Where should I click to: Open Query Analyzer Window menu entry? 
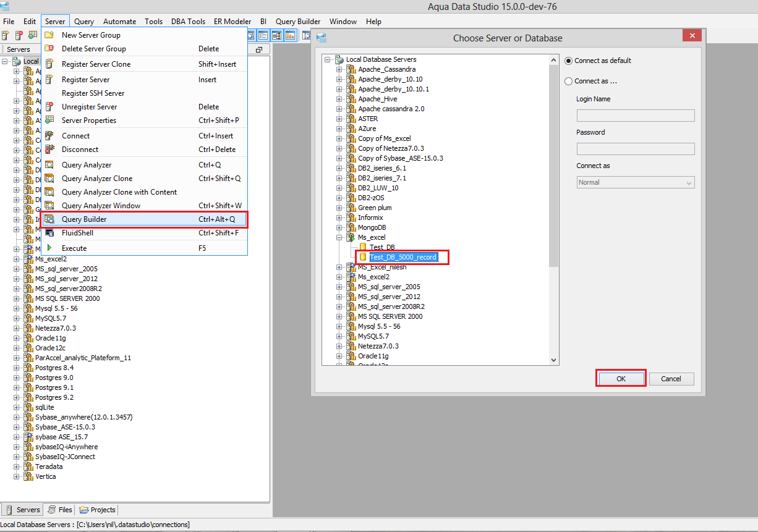145,206
